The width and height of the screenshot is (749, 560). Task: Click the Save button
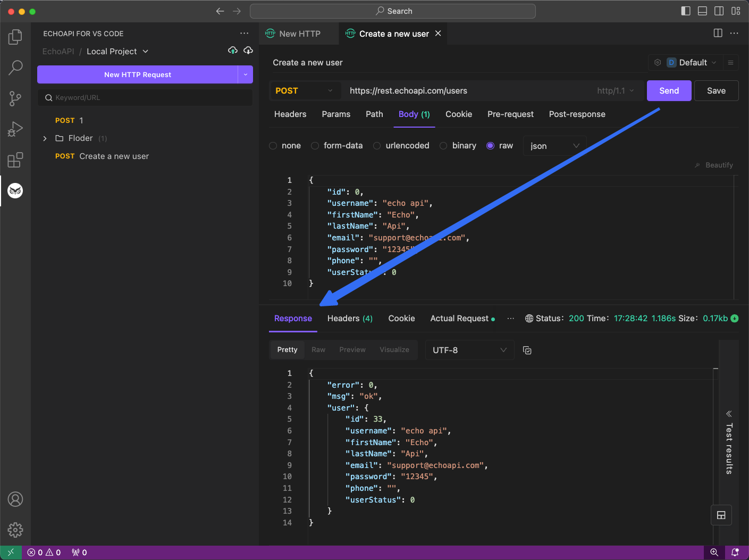(x=717, y=90)
